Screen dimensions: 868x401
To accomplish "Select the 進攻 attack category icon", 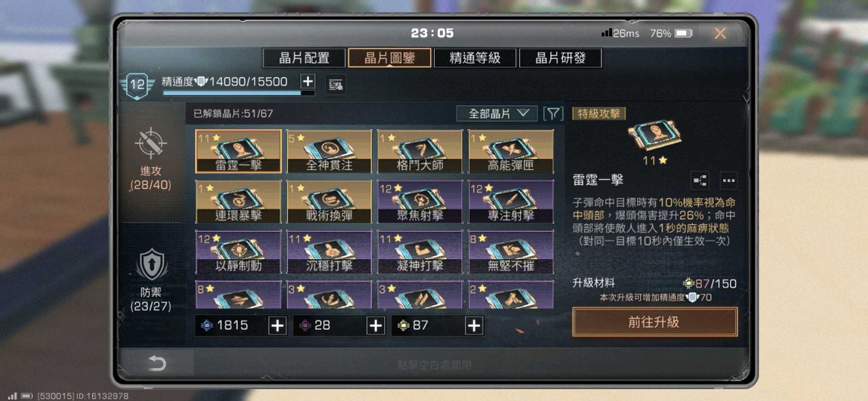I will pos(151,143).
